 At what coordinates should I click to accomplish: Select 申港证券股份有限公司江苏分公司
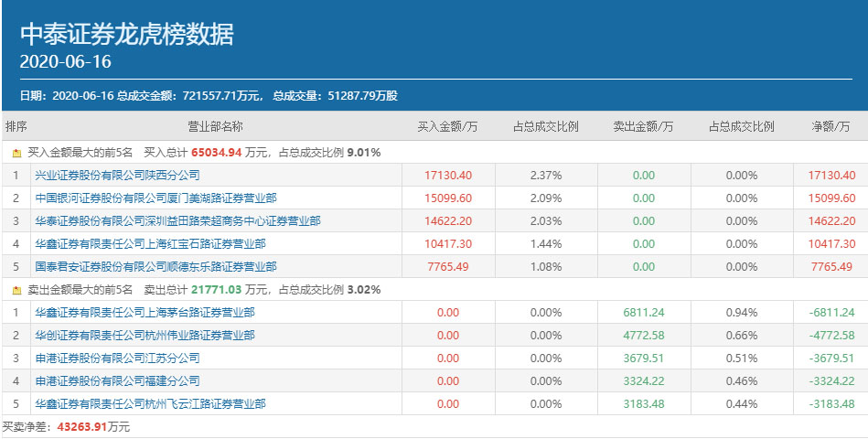click(117, 358)
